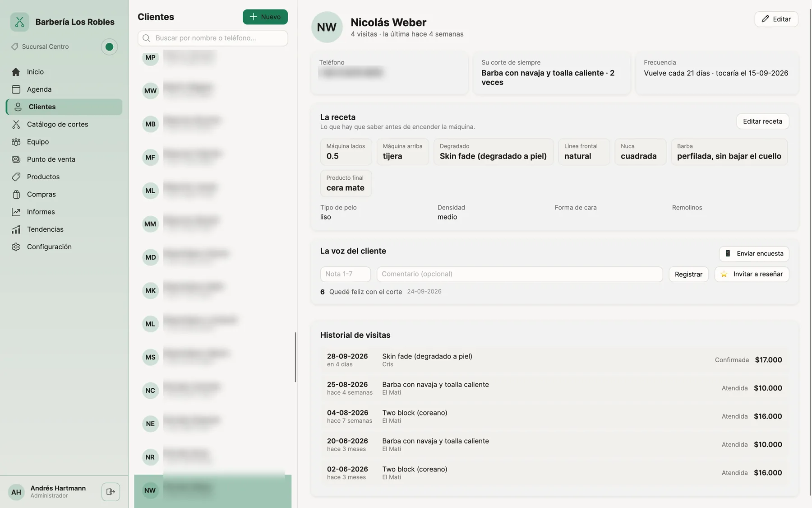Click the Catálogo de cortes scissors icon
This screenshot has height=508, width=812.
16,124
